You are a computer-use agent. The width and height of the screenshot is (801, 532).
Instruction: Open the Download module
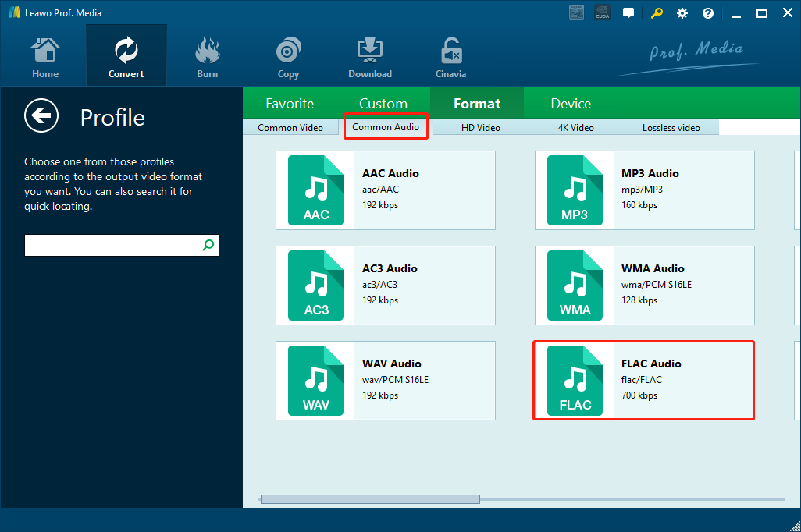pyautogui.click(x=370, y=59)
